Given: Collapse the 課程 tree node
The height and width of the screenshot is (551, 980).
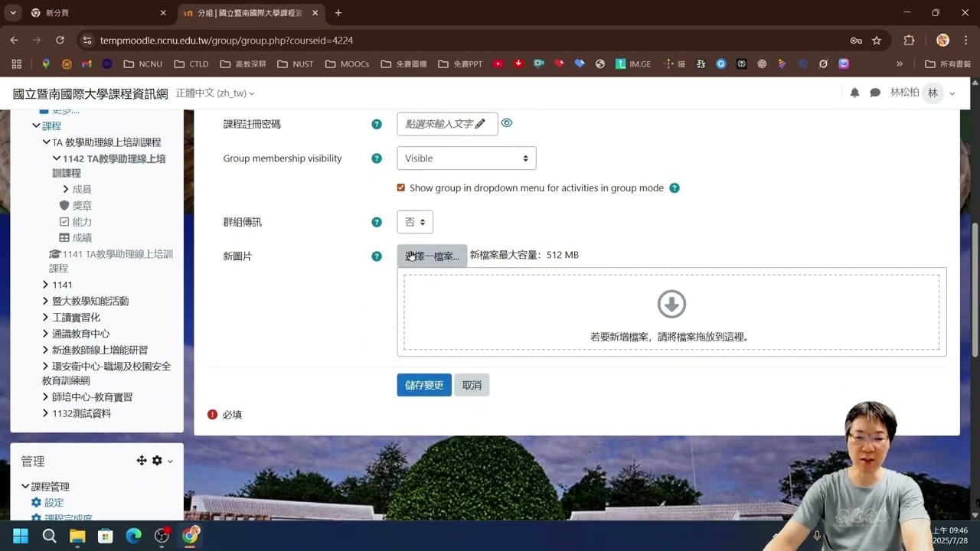Looking at the screenshot, I should [36, 126].
